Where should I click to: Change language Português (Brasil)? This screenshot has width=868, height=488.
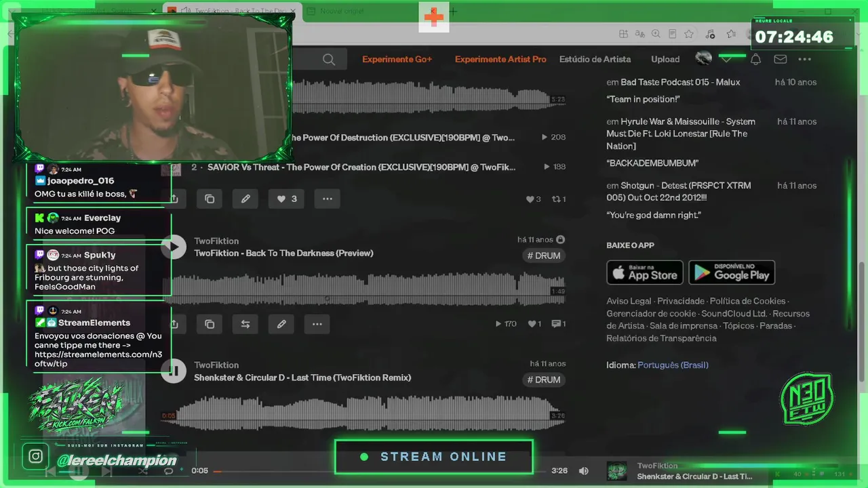673,365
